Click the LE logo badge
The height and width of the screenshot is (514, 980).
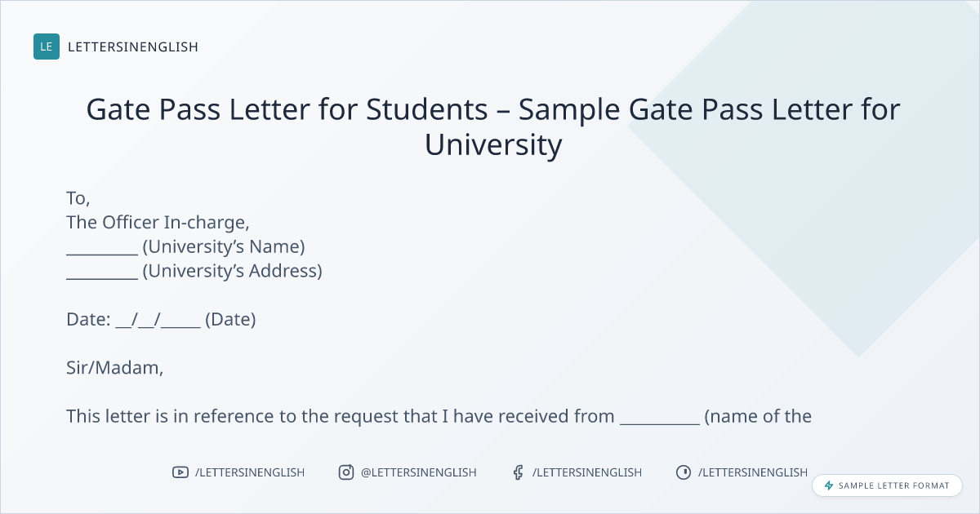[47, 47]
